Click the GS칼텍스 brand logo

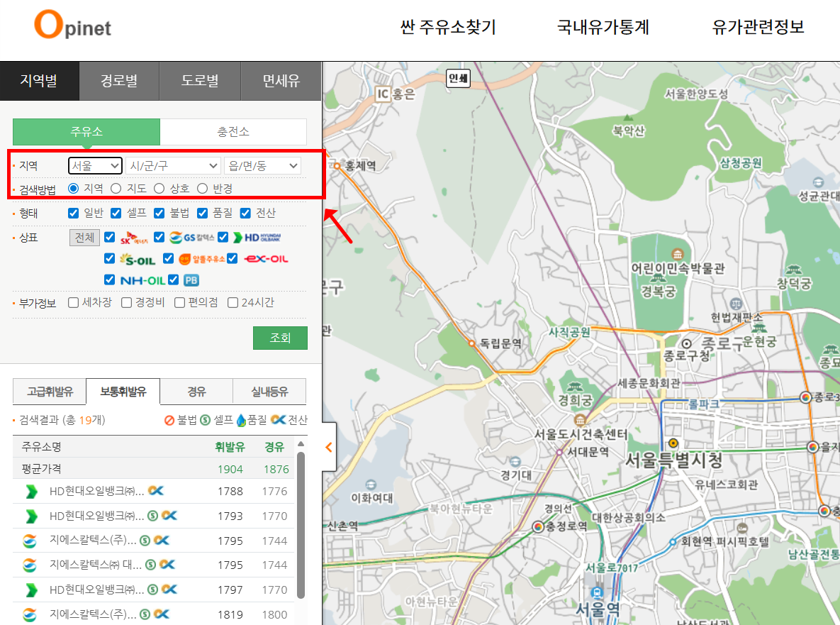point(192,238)
